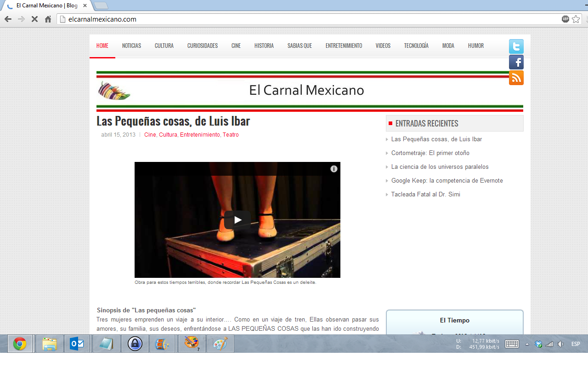Viewport: 588px width, 368px height.
Task: Bookmark this page with the star
Action: (x=577, y=19)
